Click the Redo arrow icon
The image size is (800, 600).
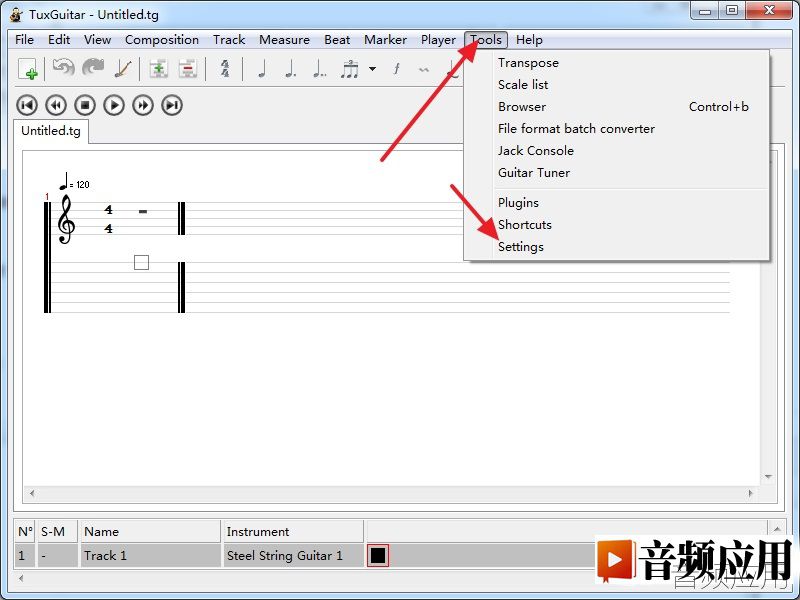pyautogui.click(x=93, y=68)
